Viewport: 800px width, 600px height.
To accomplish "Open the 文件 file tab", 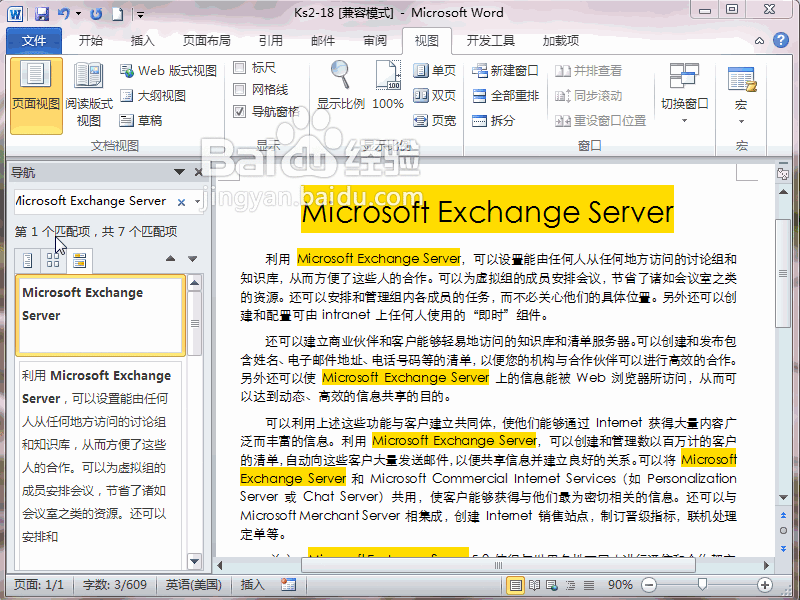I will tap(34, 40).
